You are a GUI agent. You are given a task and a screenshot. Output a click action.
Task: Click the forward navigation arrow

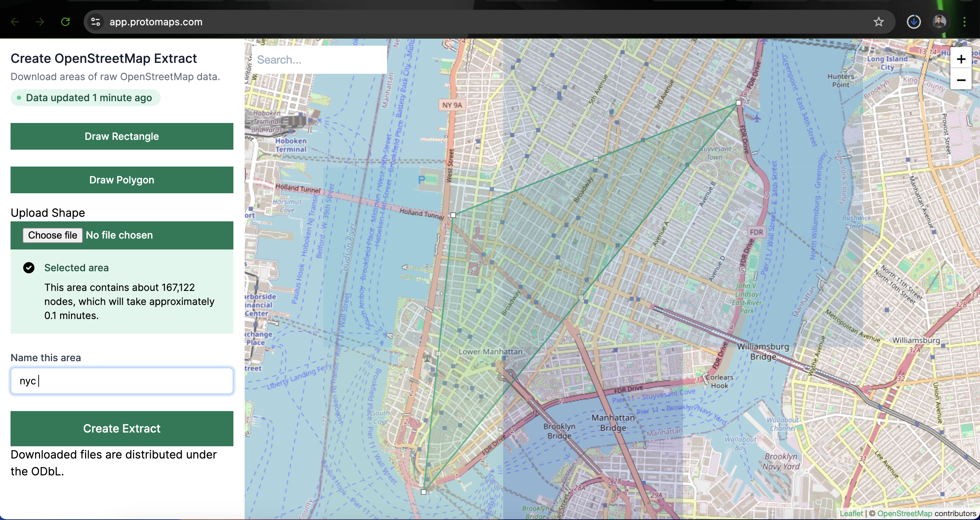click(x=40, y=22)
